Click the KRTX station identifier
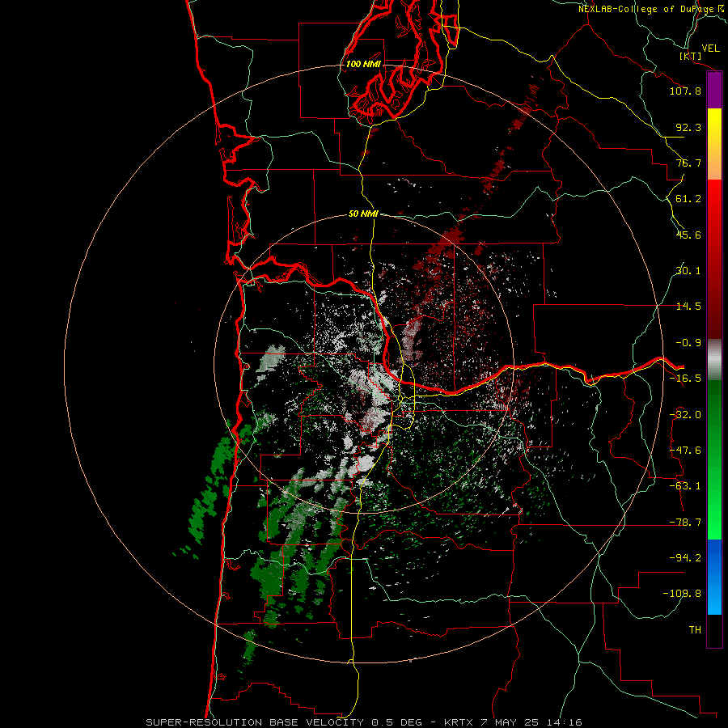 [x=459, y=722]
